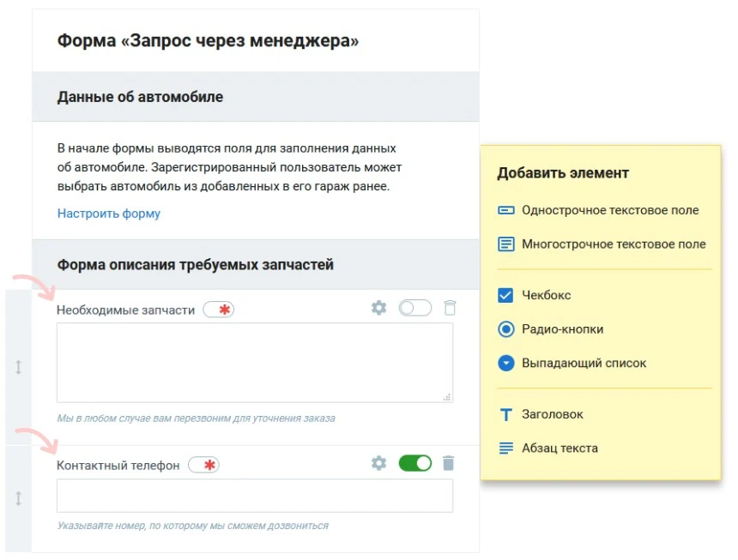
Task: Disable the green toggle for Контактный телефон
Action: click(x=415, y=462)
